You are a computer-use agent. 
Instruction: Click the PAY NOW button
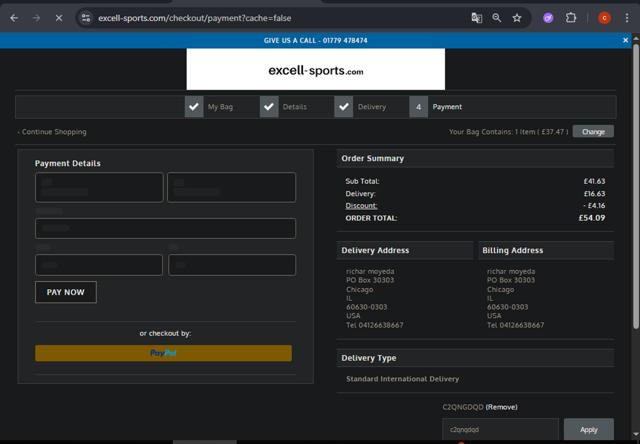(66, 292)
